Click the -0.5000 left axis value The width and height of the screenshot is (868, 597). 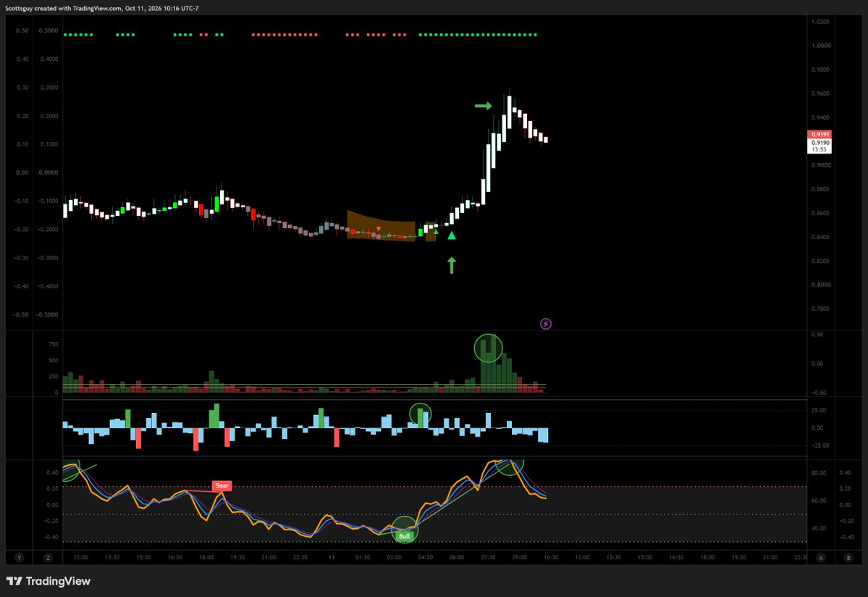point(48,314)
